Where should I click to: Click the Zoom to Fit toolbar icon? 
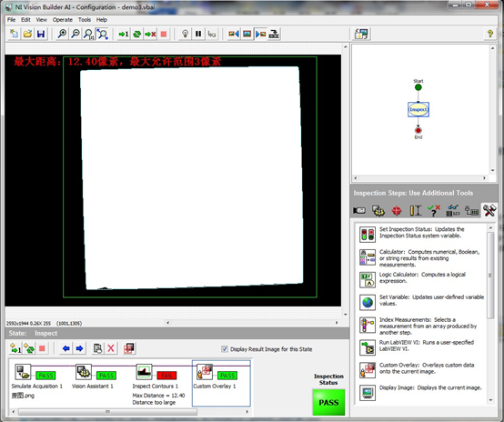(103, 34)
